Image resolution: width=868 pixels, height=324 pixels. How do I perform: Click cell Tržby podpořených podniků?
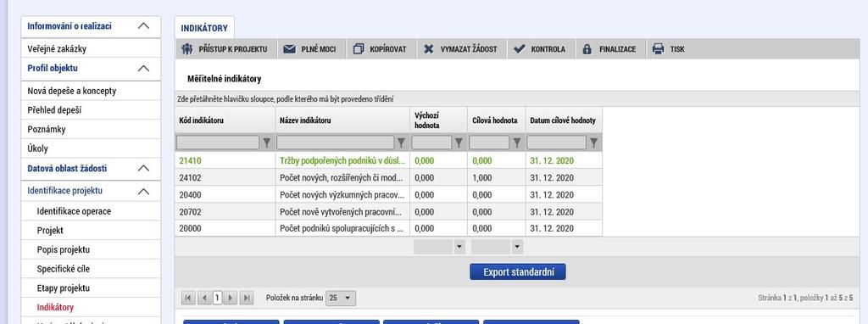coord(342,160)
